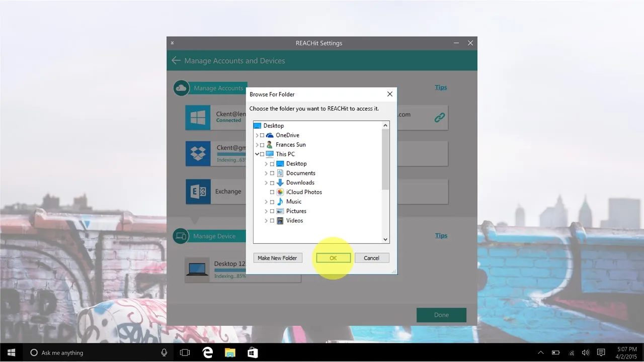The image size is (644, 362).
Task: Click the Dropbox indexing progress bar
Action: tap(232, 155)
